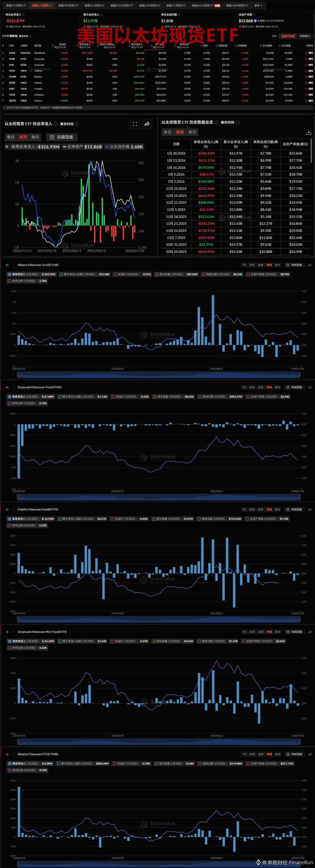The width and height of the screenshot is (315, 868).
Task: Click fullscreen icon on total net inflow chart
Action: [135, 124]
